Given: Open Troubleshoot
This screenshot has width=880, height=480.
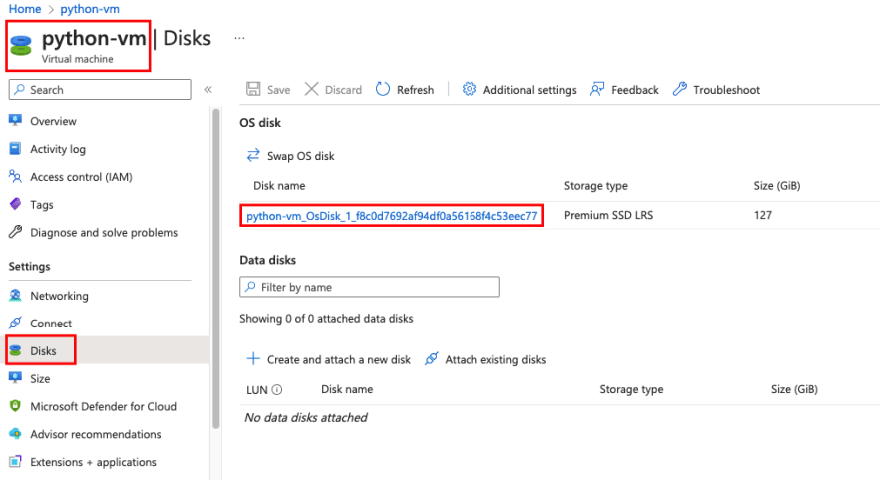Looking at the screenshot, I should point(726,90).
